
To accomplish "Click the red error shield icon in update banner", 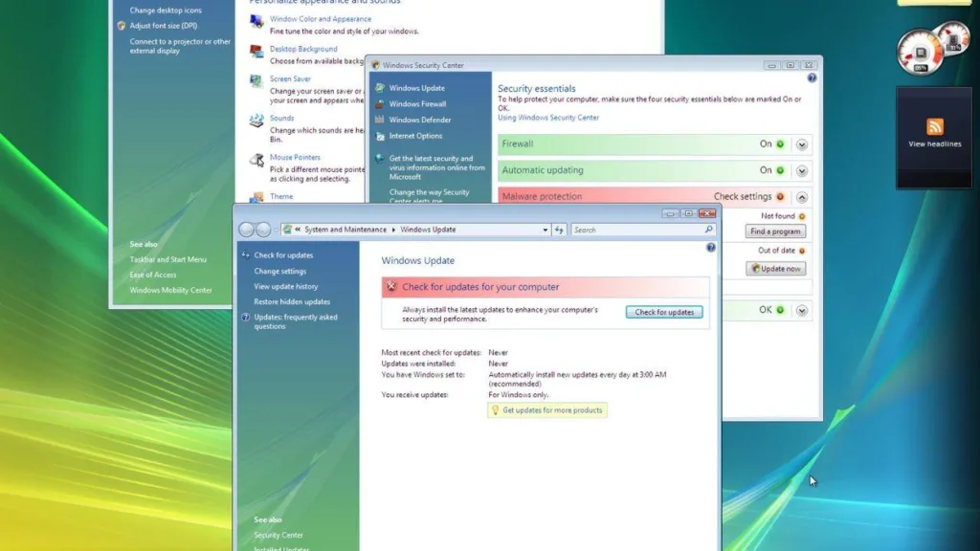I will pyautogui.click(x=391, y=287).
